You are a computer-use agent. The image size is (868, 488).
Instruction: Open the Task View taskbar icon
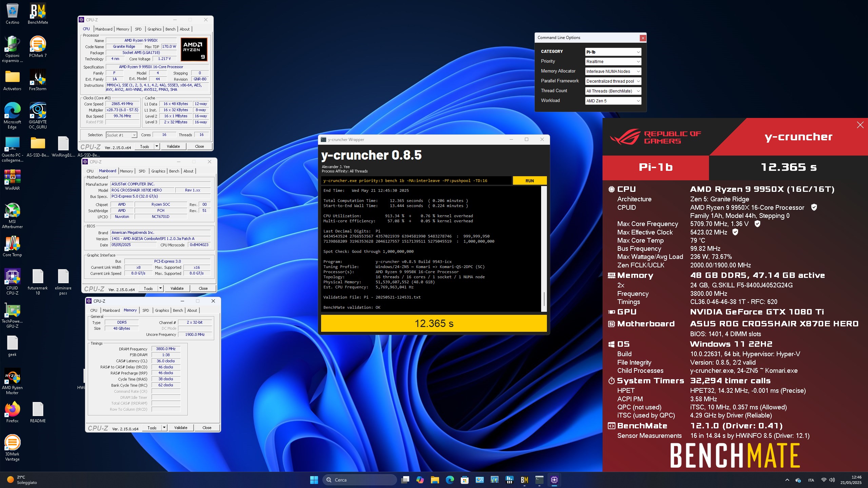click(x=405, y=480)
